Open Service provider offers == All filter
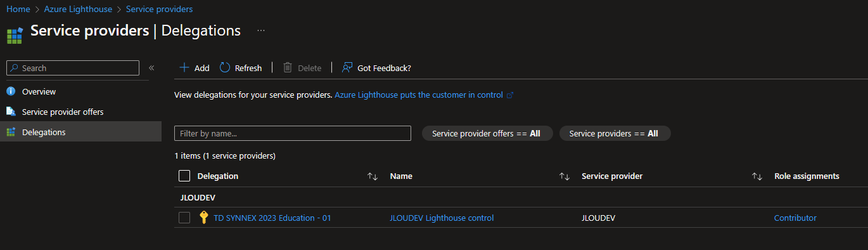 (487, 133)
